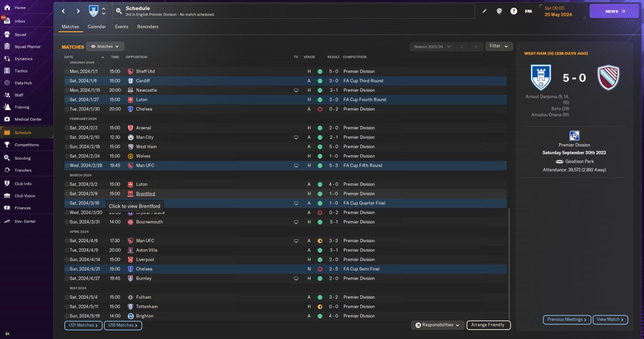This screenshot has width=644, height=339.
Task: Open the Staff sidebar icon
Action: click(7, 95)
